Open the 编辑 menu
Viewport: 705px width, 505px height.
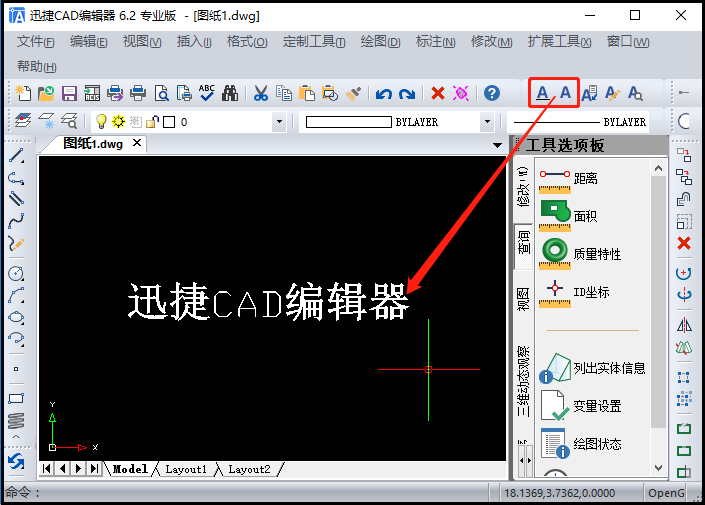point(89,42)
